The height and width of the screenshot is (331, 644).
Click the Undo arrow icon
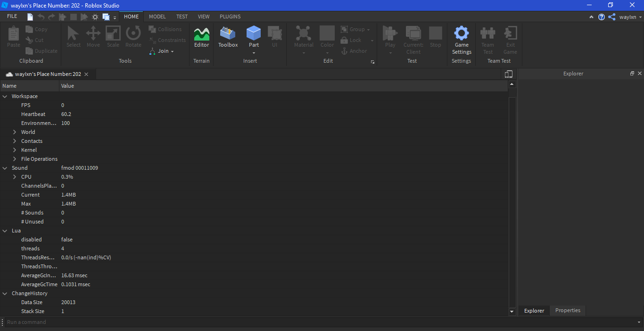(41, 17)
